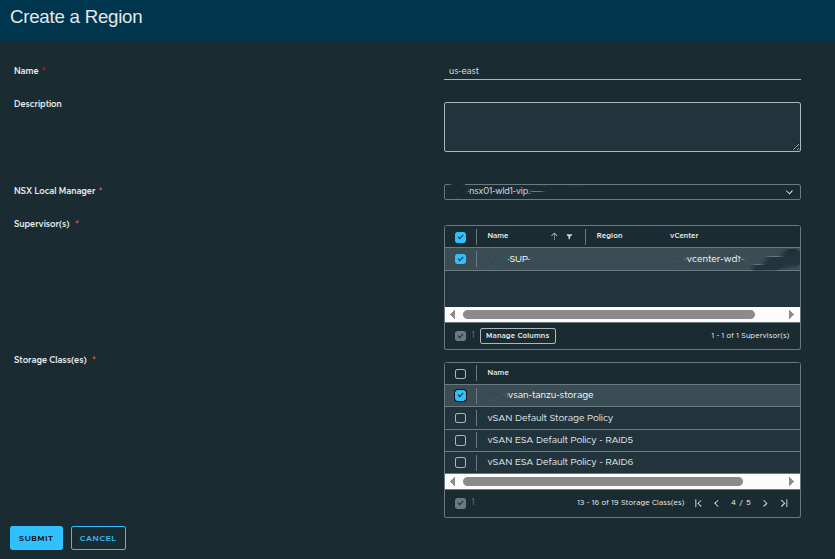Viewport: 835px width, 559px height.
Task: Jump to last page of Storage Classes
Action: pyautogui.click(x=784, y=503)
